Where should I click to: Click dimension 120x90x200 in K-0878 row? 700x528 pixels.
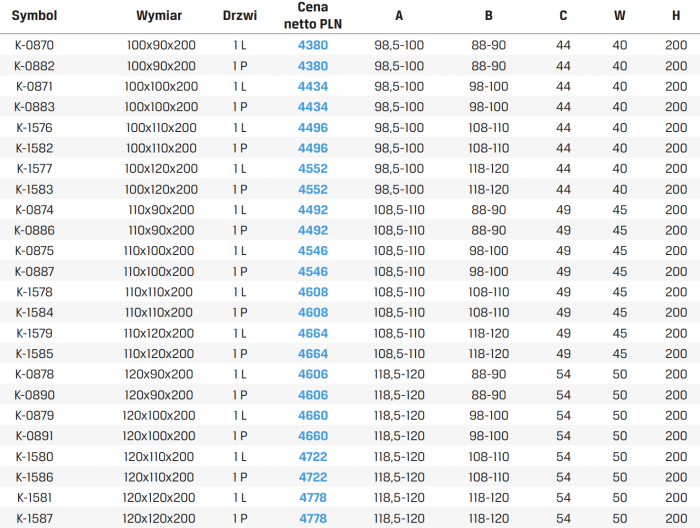pyautogui.click(x=159, y=374)
